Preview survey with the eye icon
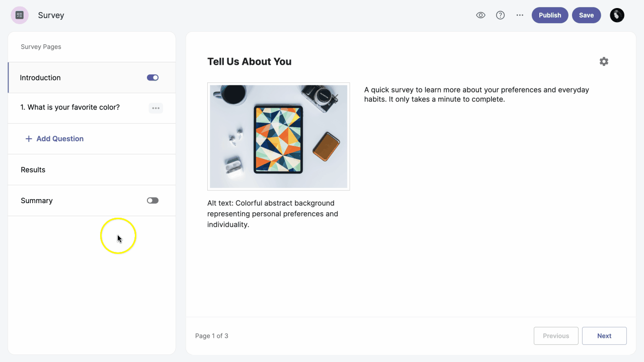 coord(480,15)
